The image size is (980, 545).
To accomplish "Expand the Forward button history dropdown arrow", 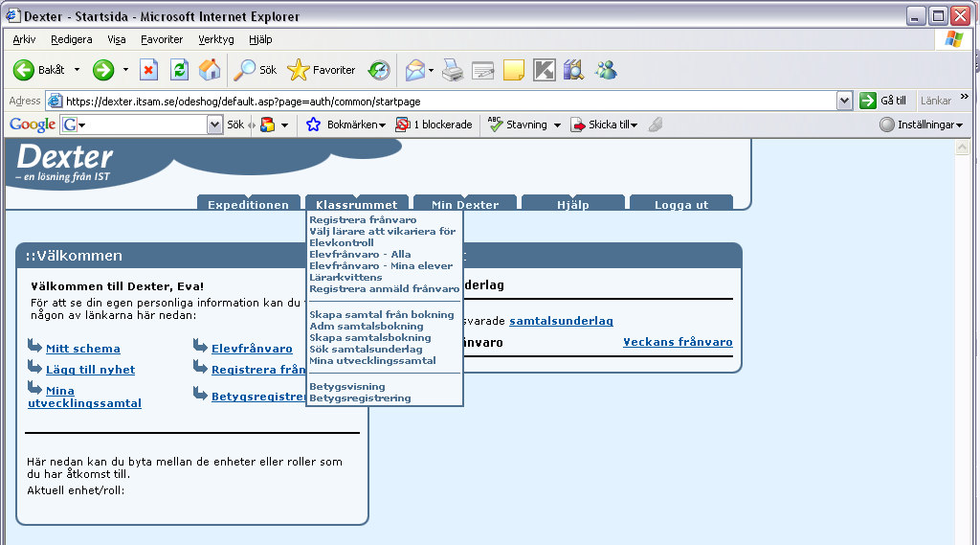I will click(x=125, y=70).
